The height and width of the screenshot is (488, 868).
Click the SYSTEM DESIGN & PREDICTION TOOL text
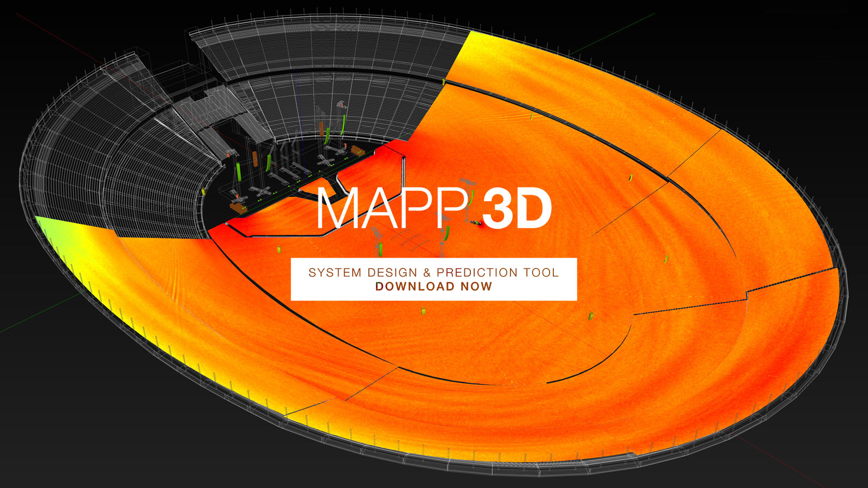point(433,272)
